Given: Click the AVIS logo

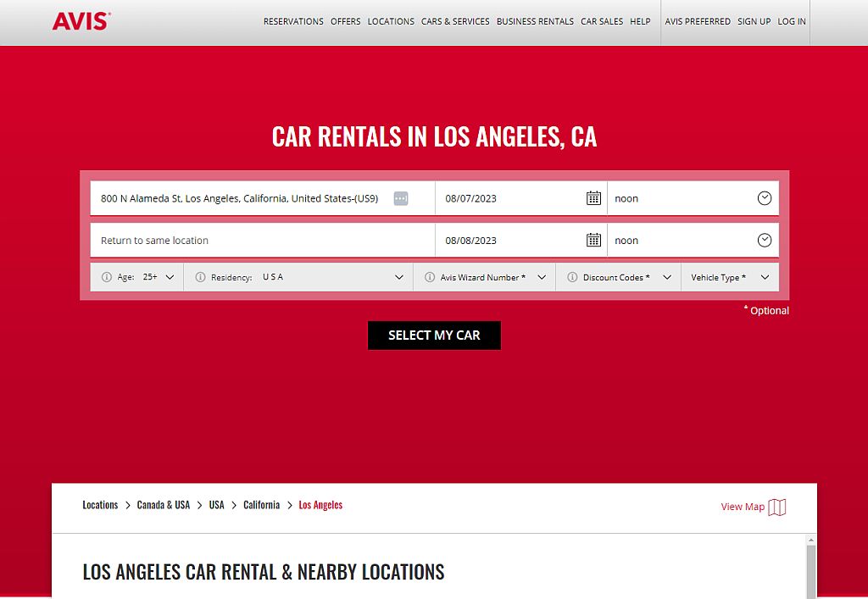Looking at the screenshot, I should pyautogui.click(x=79, y=21).
